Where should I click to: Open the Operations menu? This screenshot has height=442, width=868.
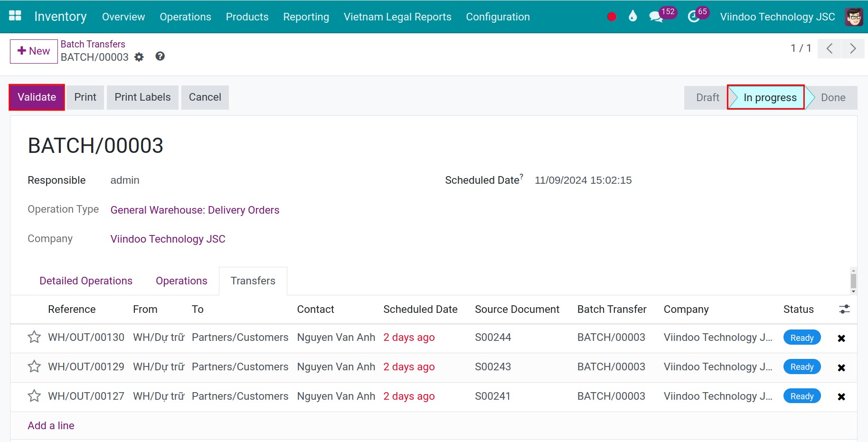tap(185, 17)
